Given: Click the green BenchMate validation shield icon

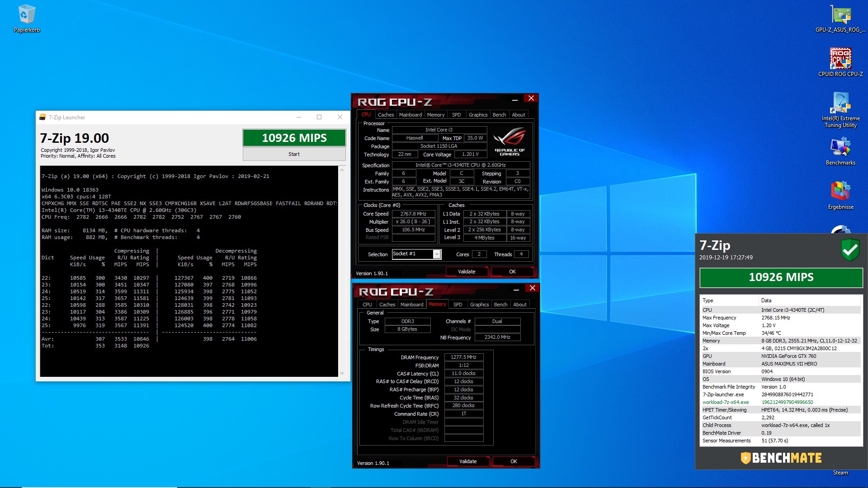Looking at the screenshot, I should click(850, 249).
